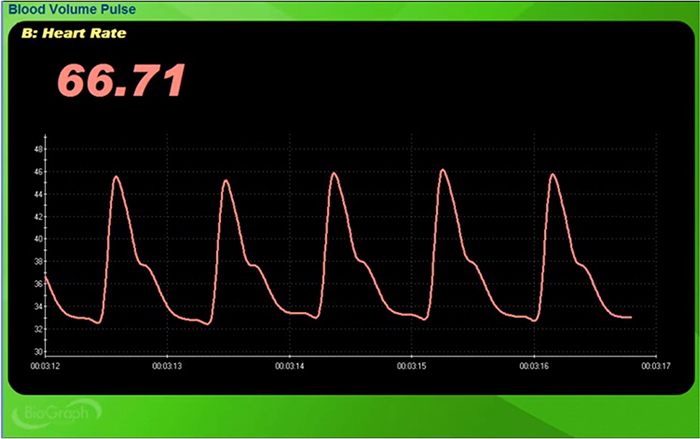Click the waveform's end point at far right
The image size is (700, 439).
pyautogui.click(x=630, y=317)
